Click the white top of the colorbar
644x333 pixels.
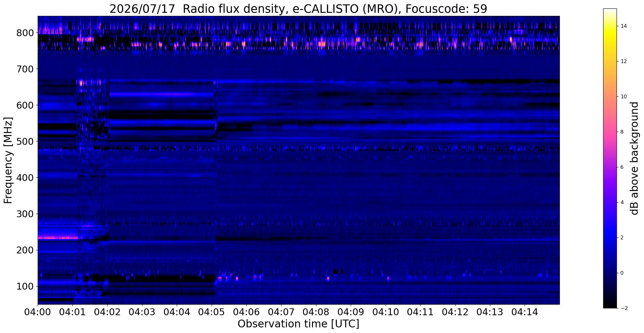tap(610, 10)
